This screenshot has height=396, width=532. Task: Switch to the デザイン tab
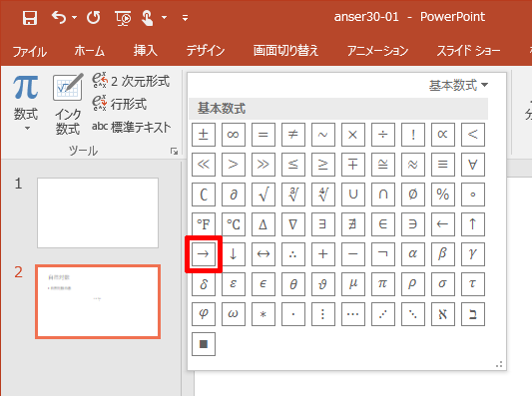pyautogui.click(x=206, y=51)
